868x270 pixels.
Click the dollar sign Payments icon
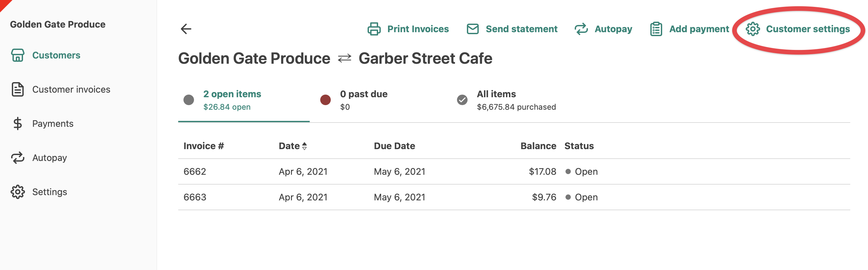point(17,124)
